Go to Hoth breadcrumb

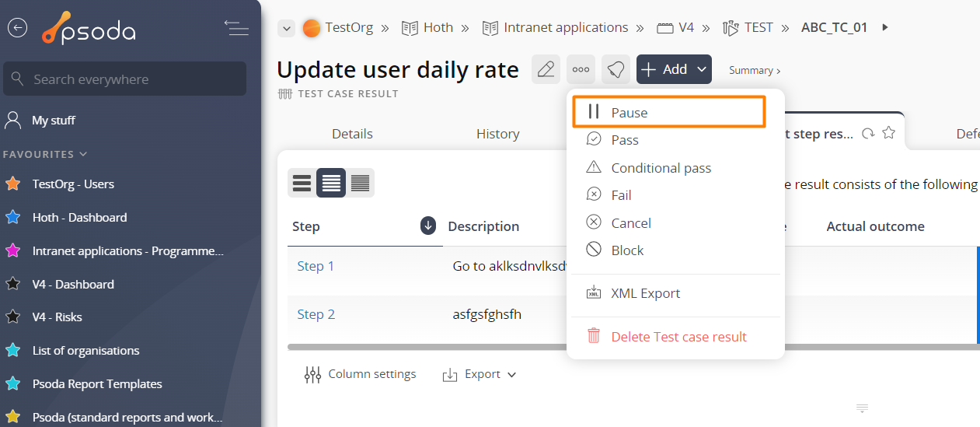click(427, 28)
